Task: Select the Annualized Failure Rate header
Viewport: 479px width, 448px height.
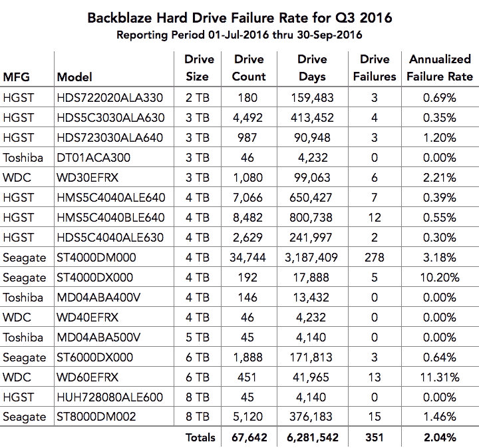Action: [440, 68]
